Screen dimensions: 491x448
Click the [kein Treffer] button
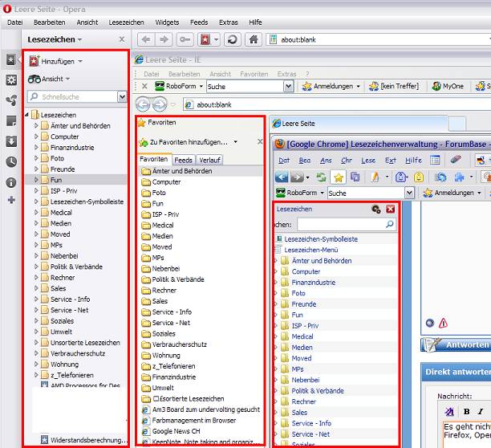pyautogui.click(x=394, y=86)
